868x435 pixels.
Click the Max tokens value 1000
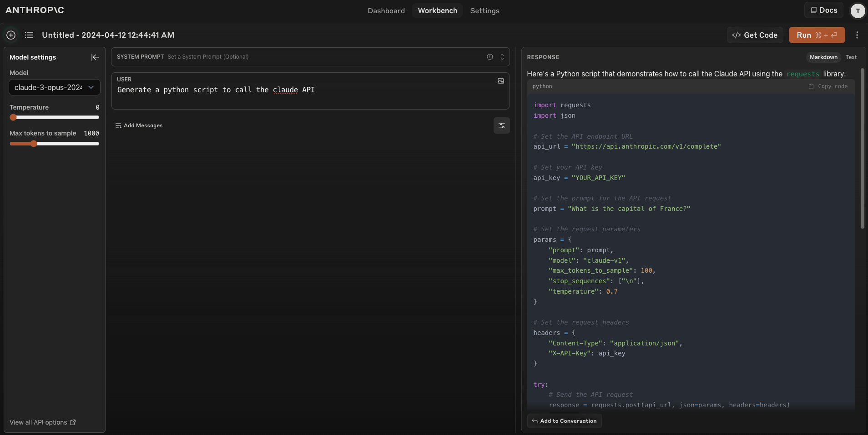point(91,133)
